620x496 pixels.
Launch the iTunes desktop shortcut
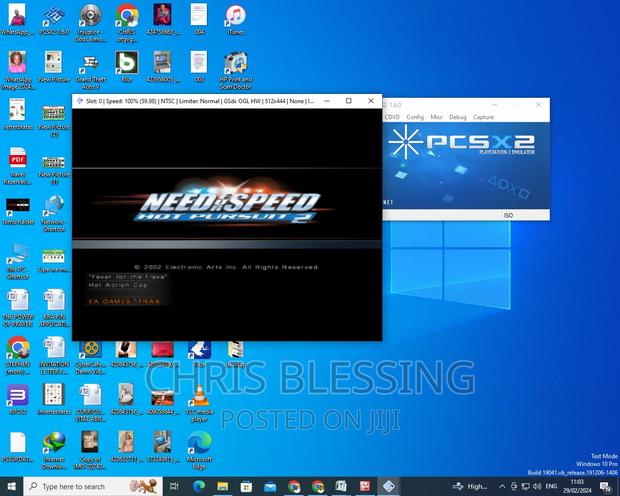236,20
